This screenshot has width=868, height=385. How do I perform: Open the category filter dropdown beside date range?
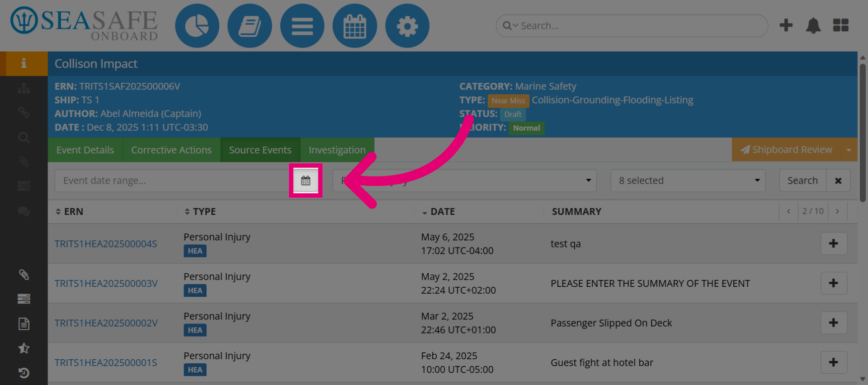[x=464, y=181]
